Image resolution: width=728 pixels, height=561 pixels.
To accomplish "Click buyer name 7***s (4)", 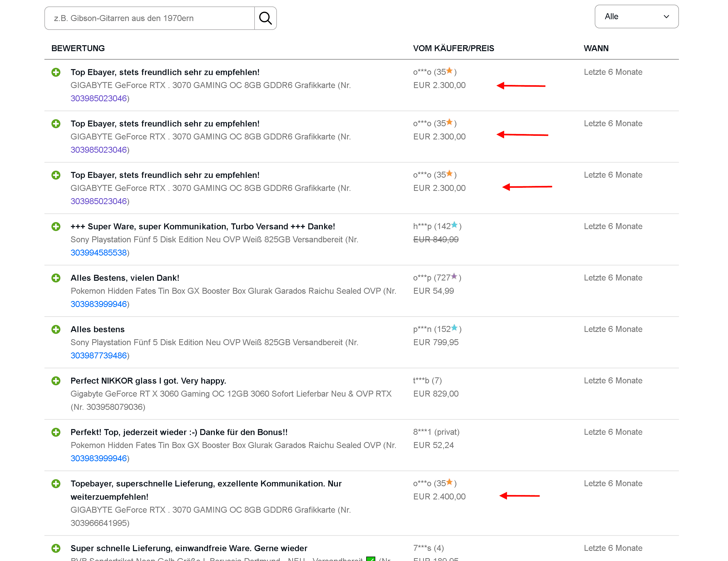I will 429,548.
